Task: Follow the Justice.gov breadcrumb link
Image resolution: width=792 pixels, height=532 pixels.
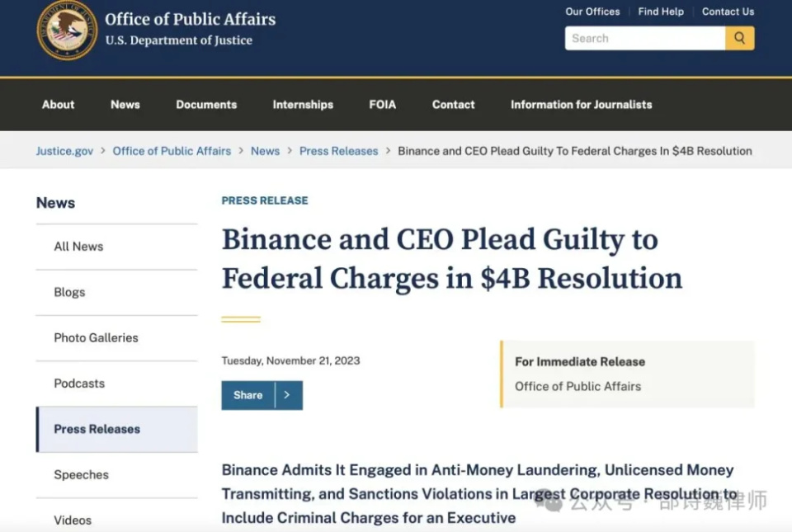Action: point(64,151)
